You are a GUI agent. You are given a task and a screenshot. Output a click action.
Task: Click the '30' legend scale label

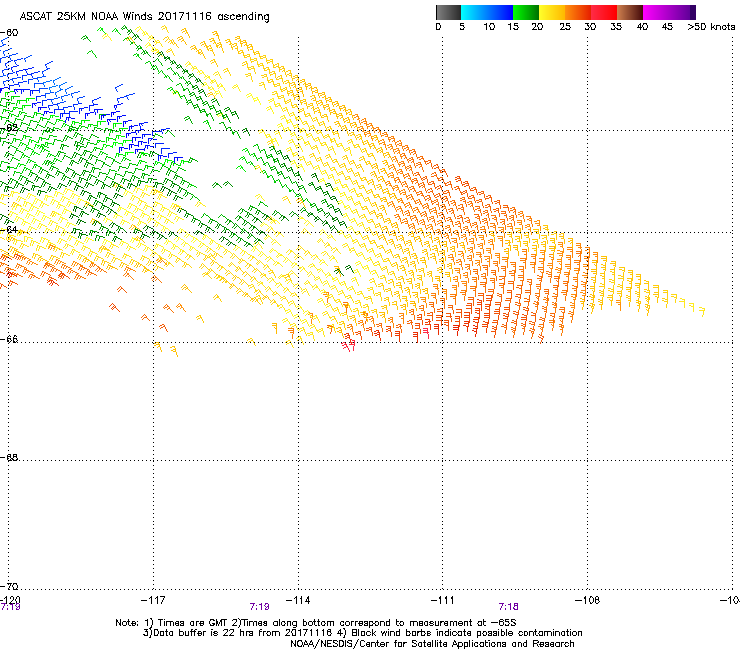[590, 27]
